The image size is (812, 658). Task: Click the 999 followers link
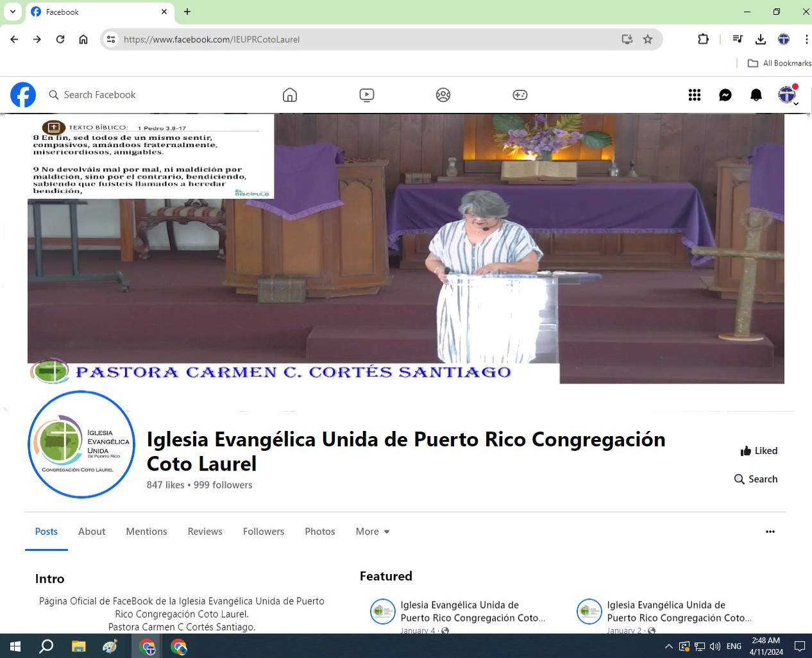click(223, 485)
